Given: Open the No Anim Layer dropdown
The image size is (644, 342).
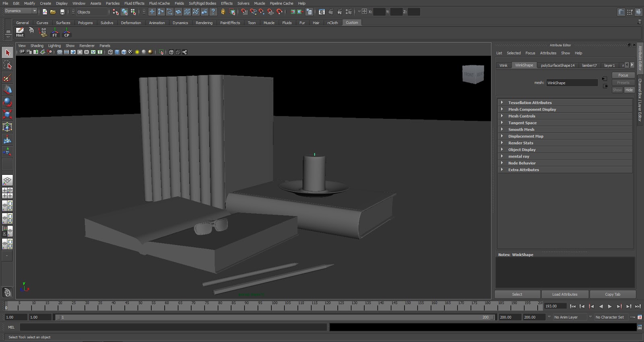Looking at the screenshot, I should (x=570, y=317).
